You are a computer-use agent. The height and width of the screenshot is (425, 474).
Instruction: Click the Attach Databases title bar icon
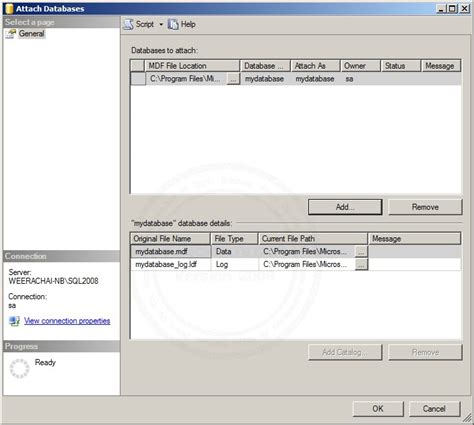(9, 9)
